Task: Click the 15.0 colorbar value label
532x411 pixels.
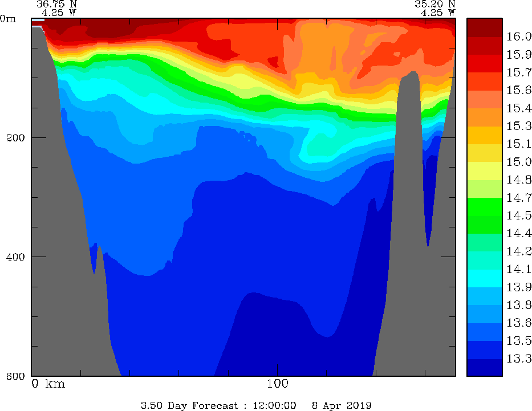Action: coord(519,162)
